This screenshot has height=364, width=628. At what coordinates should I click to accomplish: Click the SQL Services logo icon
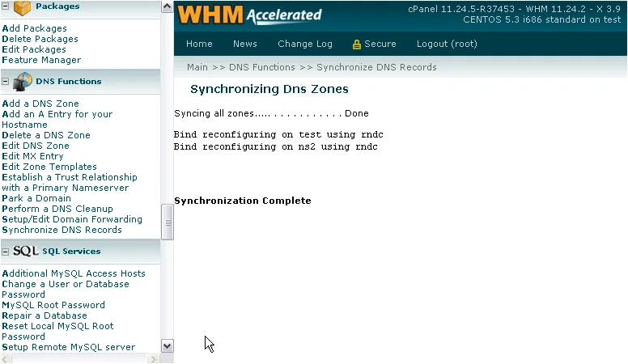tap(25, 251)
